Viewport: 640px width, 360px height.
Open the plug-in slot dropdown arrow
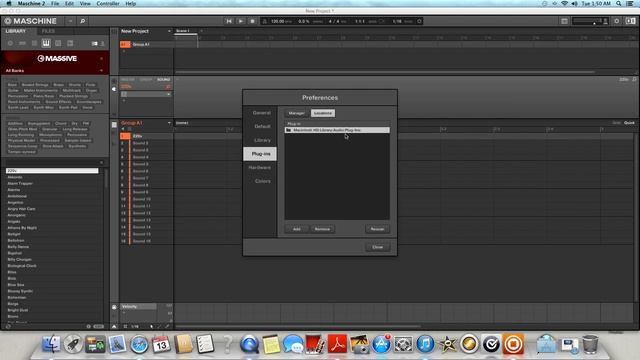point(168,94)
